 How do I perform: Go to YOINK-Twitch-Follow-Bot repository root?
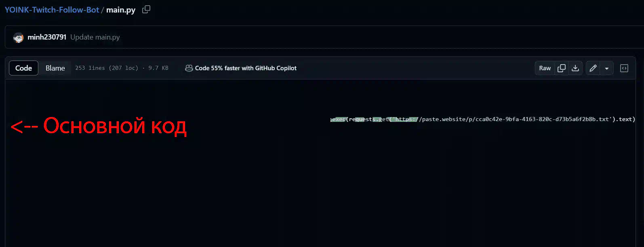tap(52, 10)
